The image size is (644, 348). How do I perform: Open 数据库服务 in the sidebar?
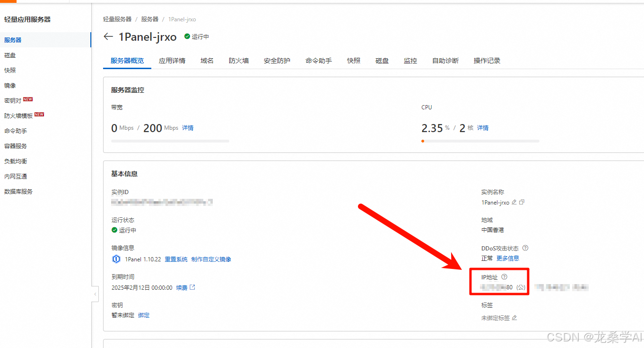point(18,191)
